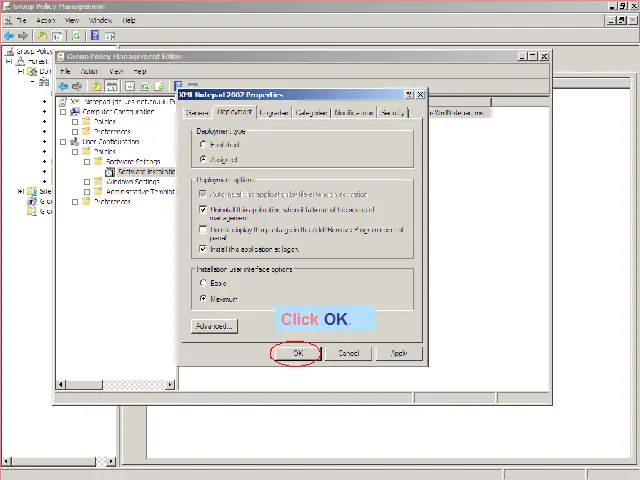Open the Advanced deployment options
This screenshot has width=640, height=480.
pyautogui.click(x=213, y=326)
